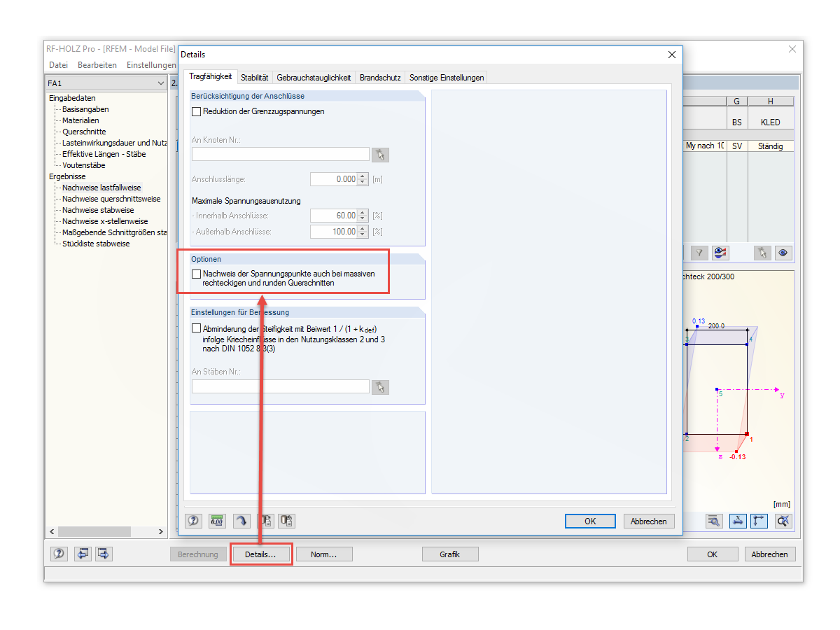Toggle the axis system display icon
The image size is (840, 630).
tap(759, 521)
